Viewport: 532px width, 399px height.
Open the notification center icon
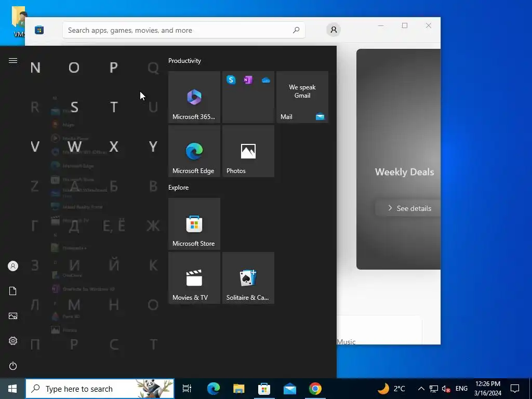click(515, 389)
